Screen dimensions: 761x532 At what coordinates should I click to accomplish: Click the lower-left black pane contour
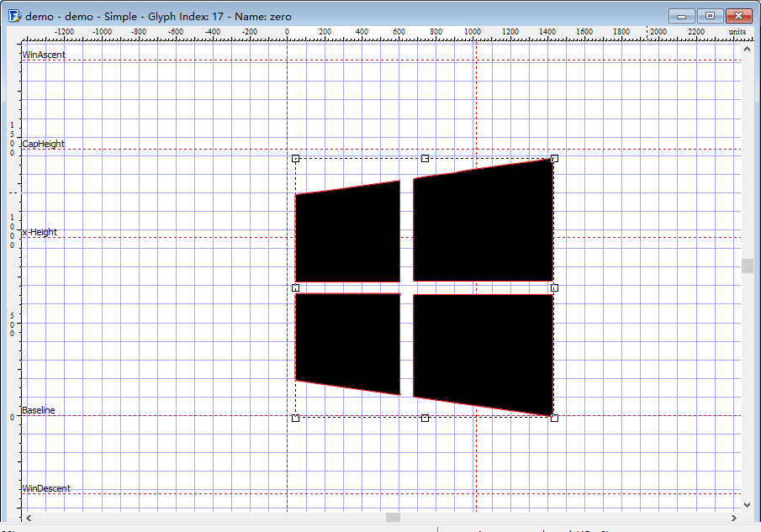[x=347, y=342]
